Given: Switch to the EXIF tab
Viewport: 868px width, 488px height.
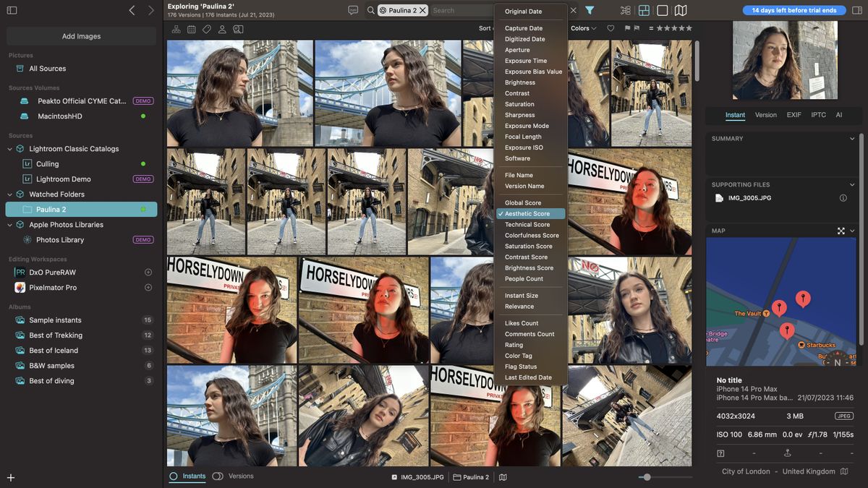Looking at the screenshot, I should pyautogui.click(x=794, y=114).
